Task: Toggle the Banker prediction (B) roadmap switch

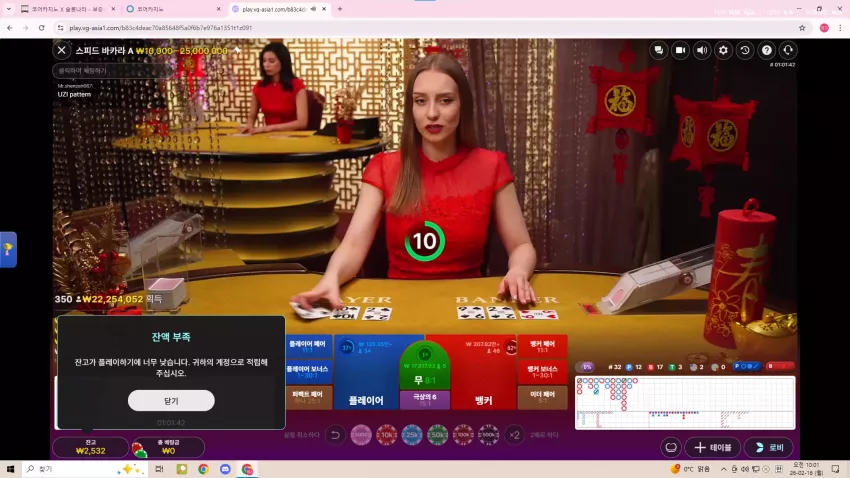Action: (780, 367)
